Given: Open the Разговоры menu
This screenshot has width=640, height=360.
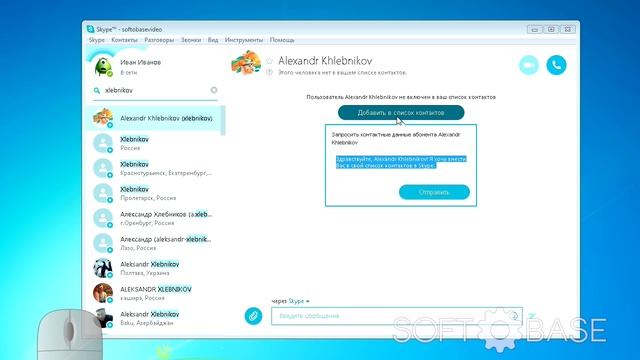Looking at the screenshot, I should 159,40.
